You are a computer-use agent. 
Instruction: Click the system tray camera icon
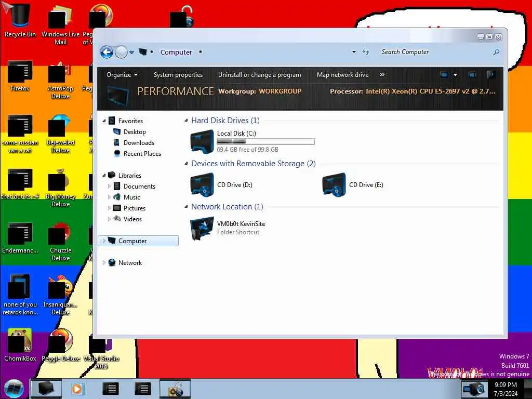(x=474, y=389)
